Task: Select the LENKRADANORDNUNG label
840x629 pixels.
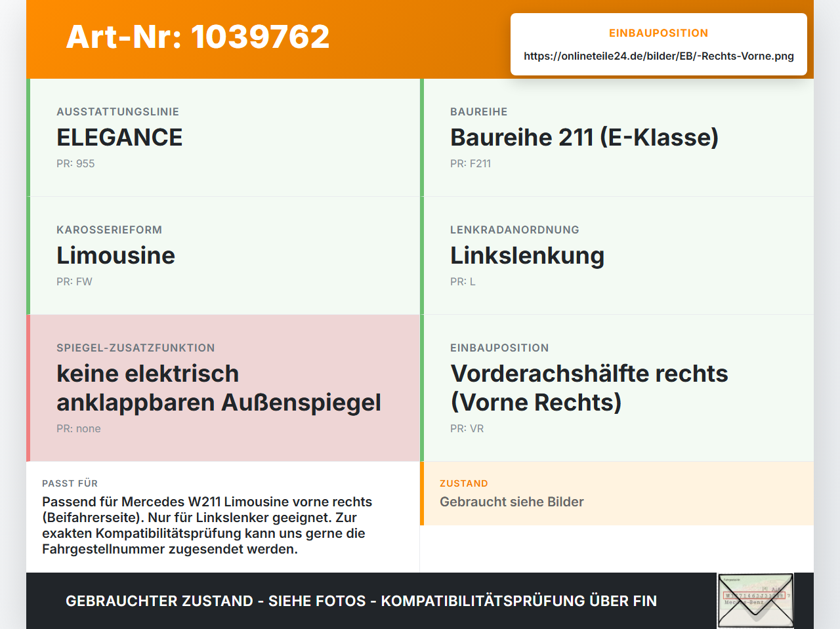Action: coord(514,230)
